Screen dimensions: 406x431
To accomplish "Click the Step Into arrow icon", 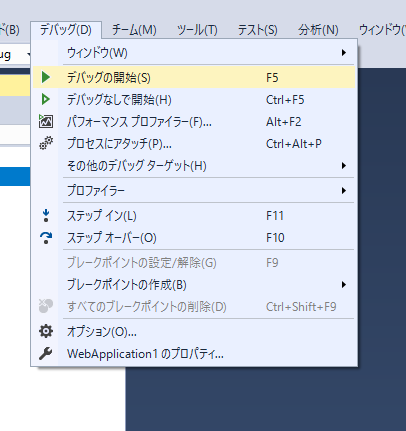I will [x=46, y=216].
